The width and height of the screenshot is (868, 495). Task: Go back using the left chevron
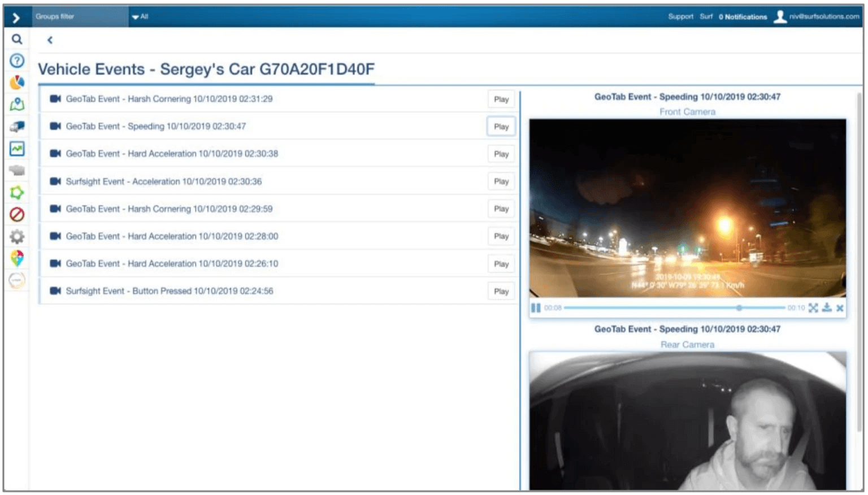(x=50, y=40)
